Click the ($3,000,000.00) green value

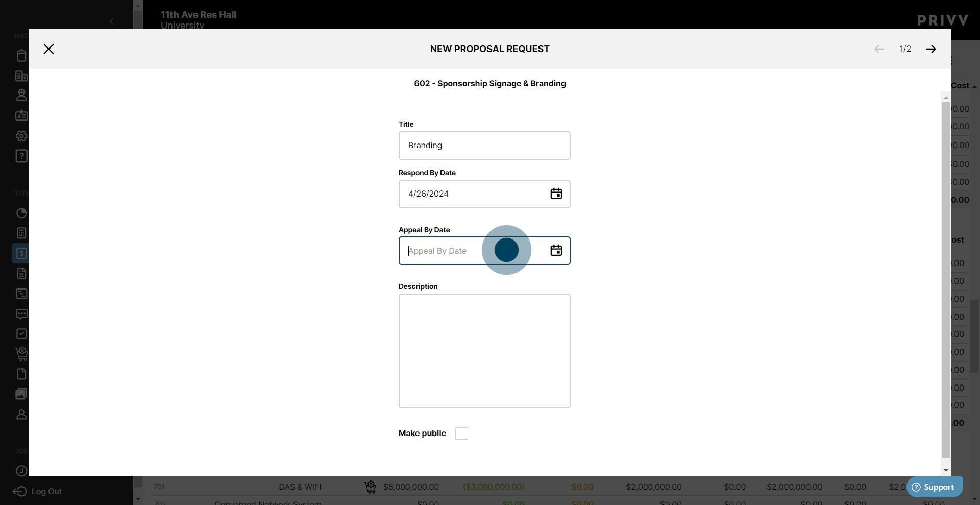tap(493, 487)
